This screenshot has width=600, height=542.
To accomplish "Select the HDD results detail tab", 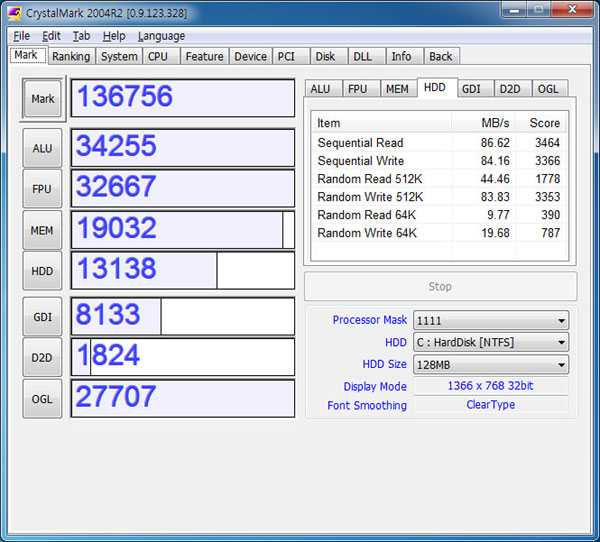I will tap(437, 88).
